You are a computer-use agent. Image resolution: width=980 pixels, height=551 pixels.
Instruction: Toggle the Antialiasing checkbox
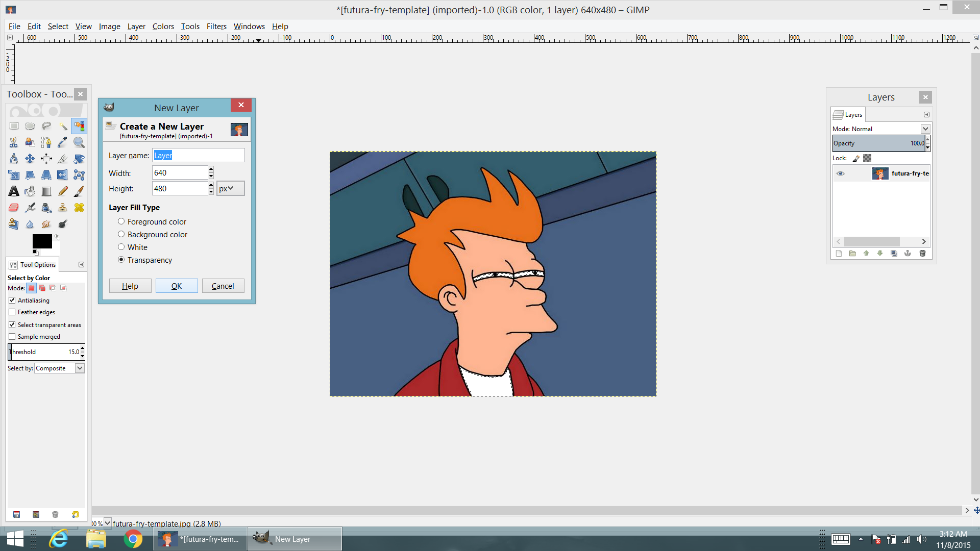pyautogui.click(x=12, y=300)
